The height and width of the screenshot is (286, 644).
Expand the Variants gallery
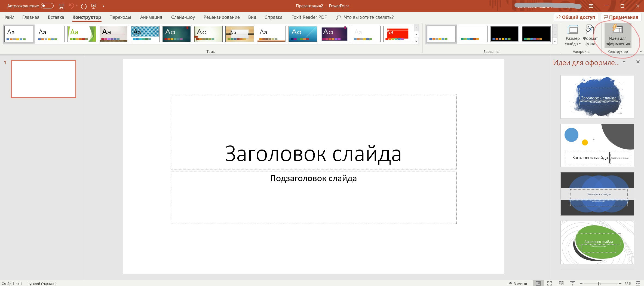point(555,41)
